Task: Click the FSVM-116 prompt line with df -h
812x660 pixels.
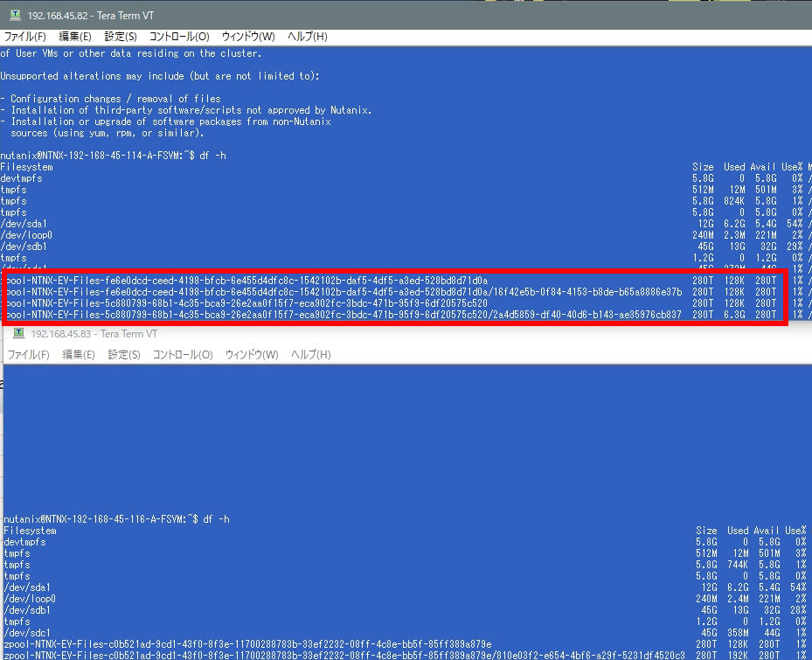Action: tap(116, 519)
